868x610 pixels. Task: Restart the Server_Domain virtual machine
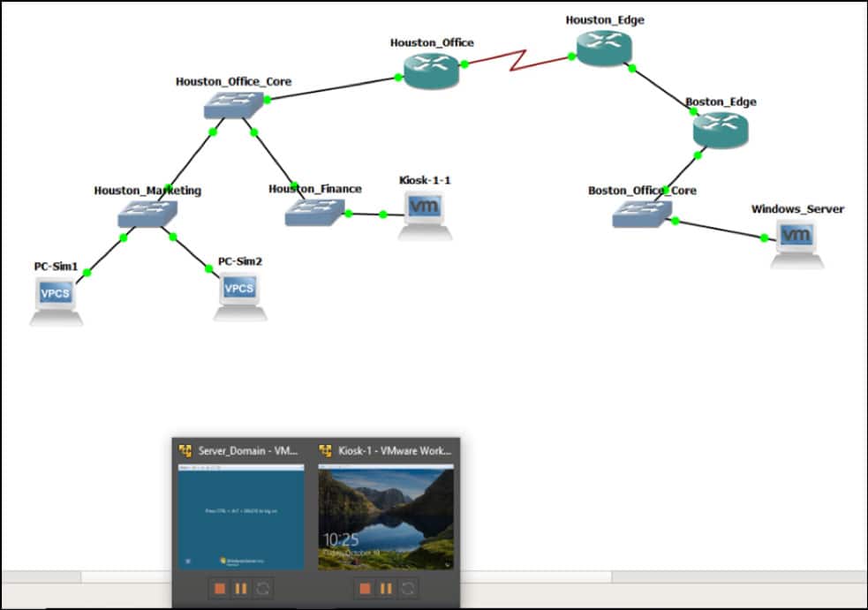point(263,589)
